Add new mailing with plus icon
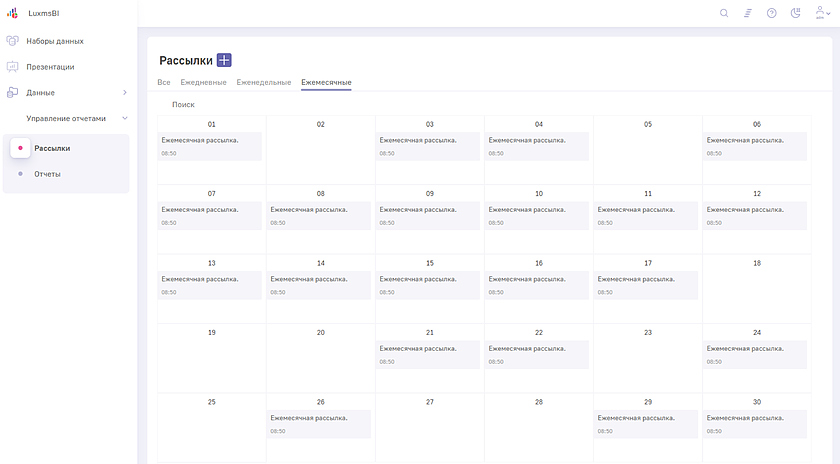The width and height of the screenshot is (840, 464). coord(224,61)
